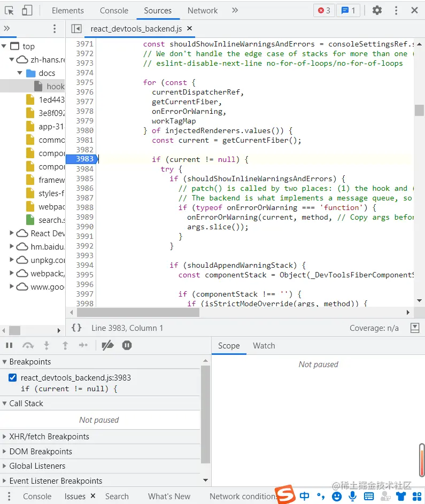The width and height of the screenshot is (425, 504).
Task: Hide the navigator sidebar toggle icon
Action: pyautogui.click(x=76, y=29)
